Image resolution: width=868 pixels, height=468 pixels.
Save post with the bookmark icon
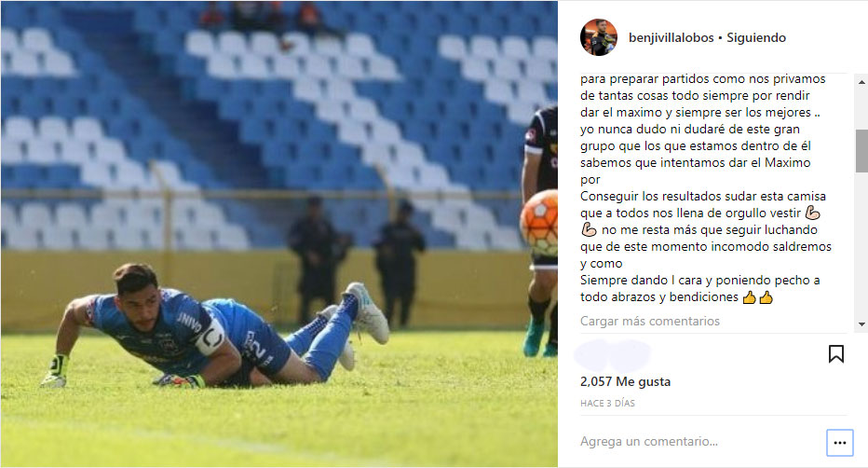[836, 354]
